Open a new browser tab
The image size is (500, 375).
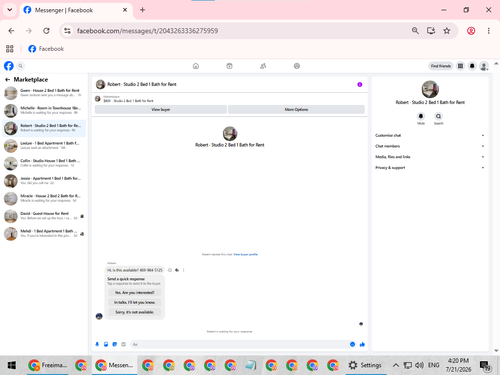tap(142, 10)
